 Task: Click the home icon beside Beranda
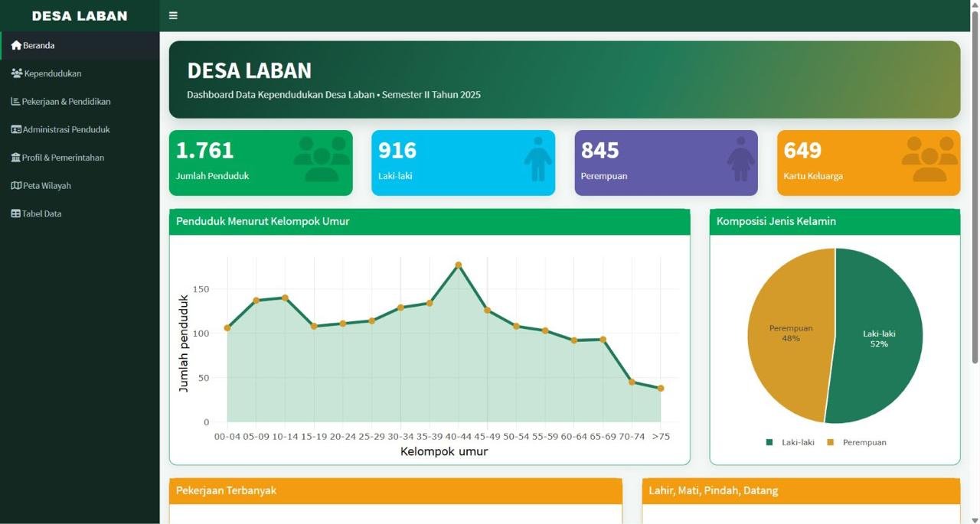coord(16,45)
